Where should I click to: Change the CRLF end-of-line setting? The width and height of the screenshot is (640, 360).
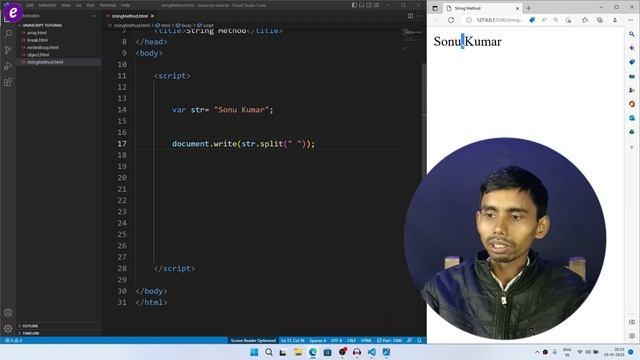(x=351, y=340)
